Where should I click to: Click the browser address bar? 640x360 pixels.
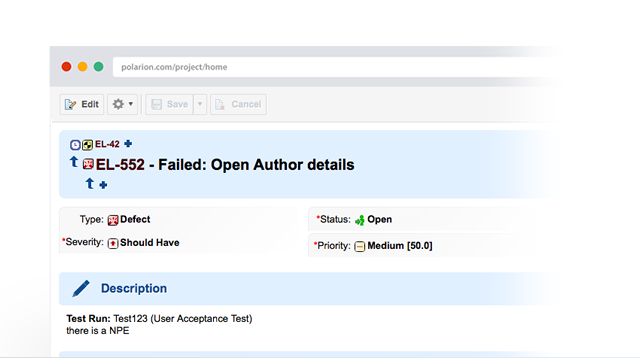click(335, 67)
